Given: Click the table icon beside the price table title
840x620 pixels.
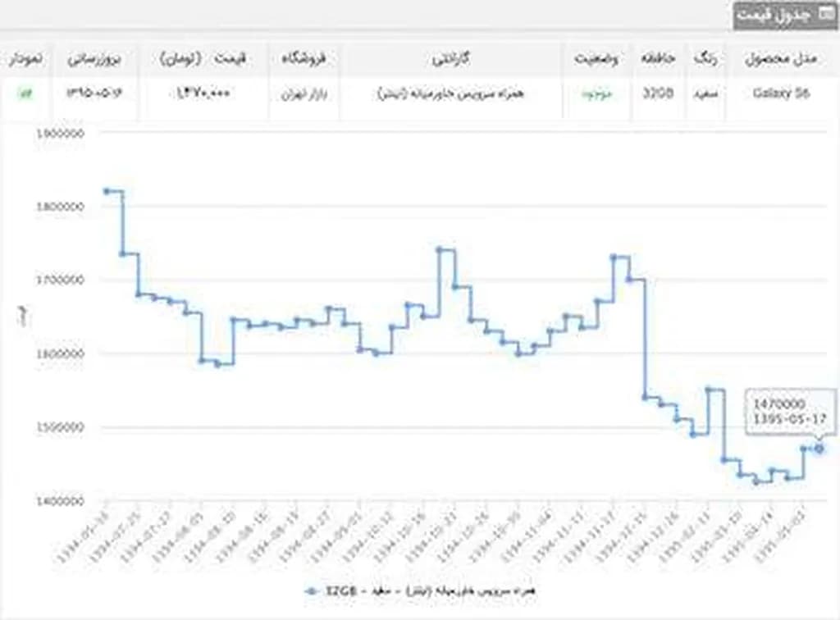Looking at the screenshot, I should (x=824, y=15).
